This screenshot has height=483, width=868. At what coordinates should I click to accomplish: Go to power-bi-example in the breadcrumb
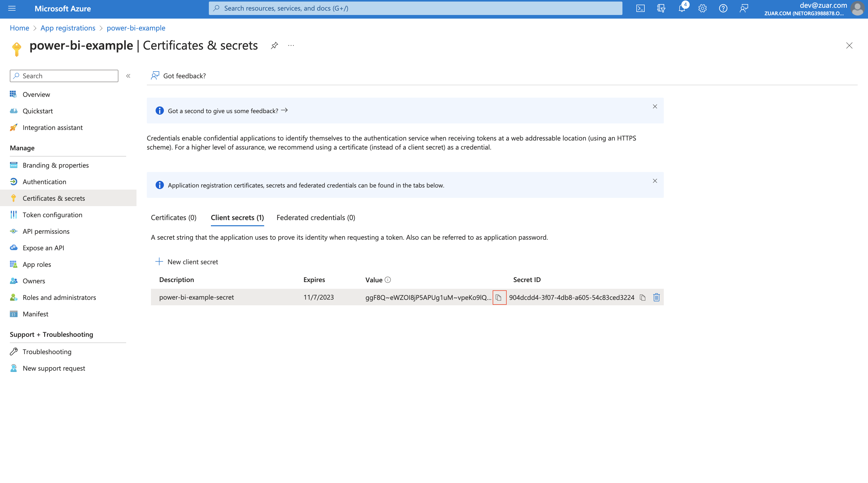click(x=136, y=28)
